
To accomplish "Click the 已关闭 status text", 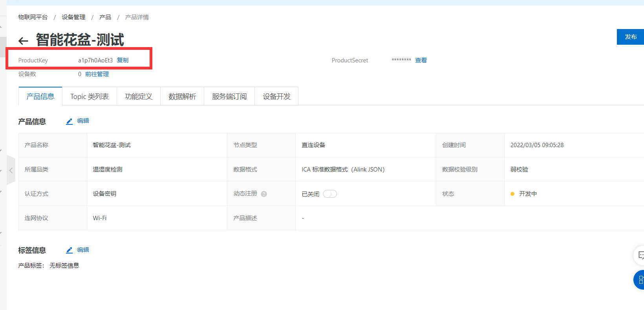I will tap(311, 194).
